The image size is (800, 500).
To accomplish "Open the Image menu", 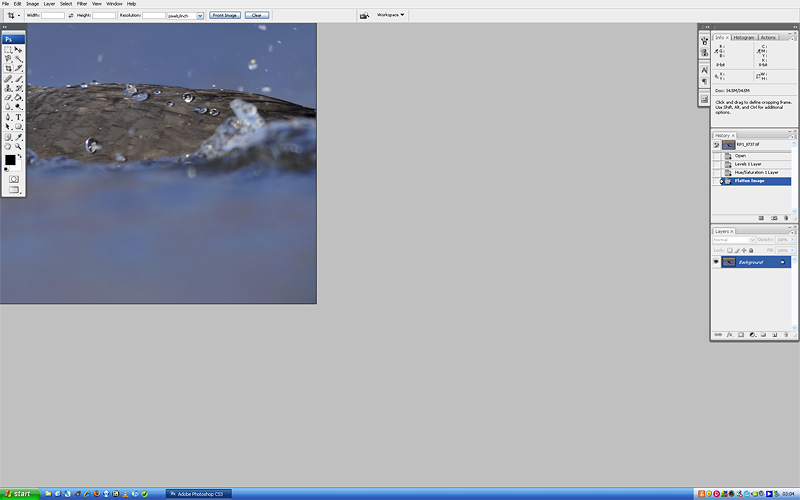I will tap(33, 4).
